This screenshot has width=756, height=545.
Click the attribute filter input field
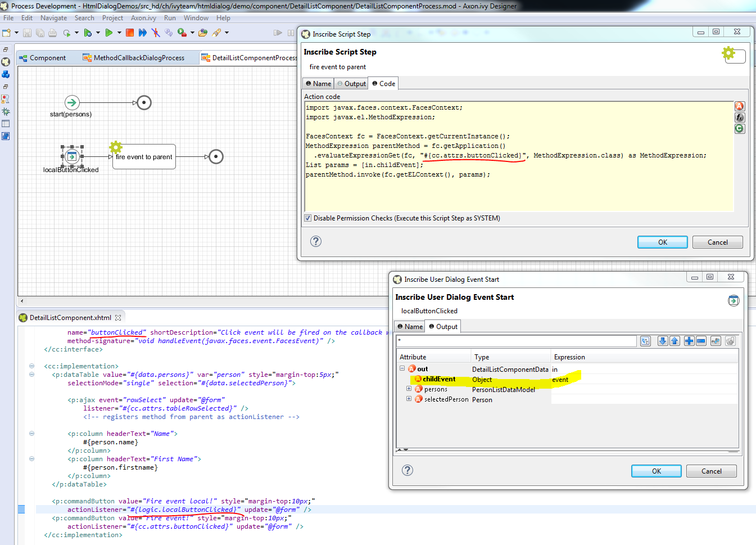[516, 341]
